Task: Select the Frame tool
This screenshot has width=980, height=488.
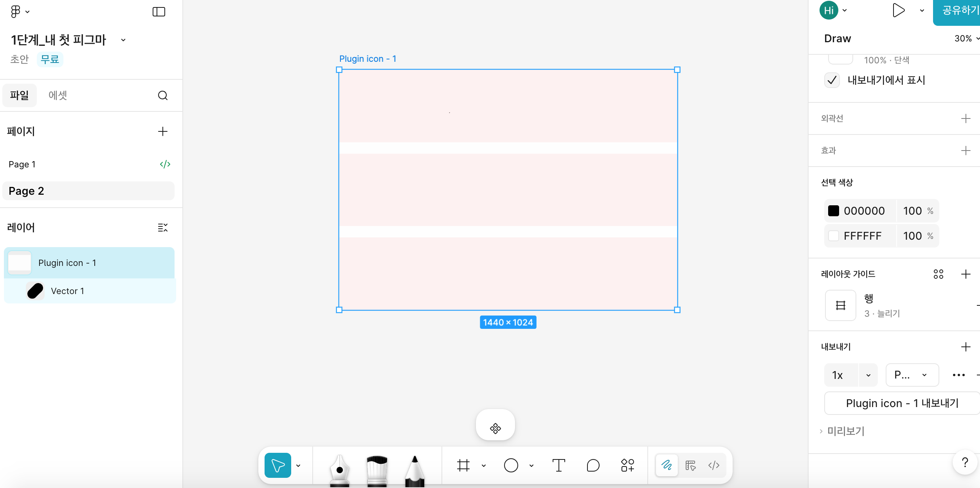Action: (x=463, y=465)
